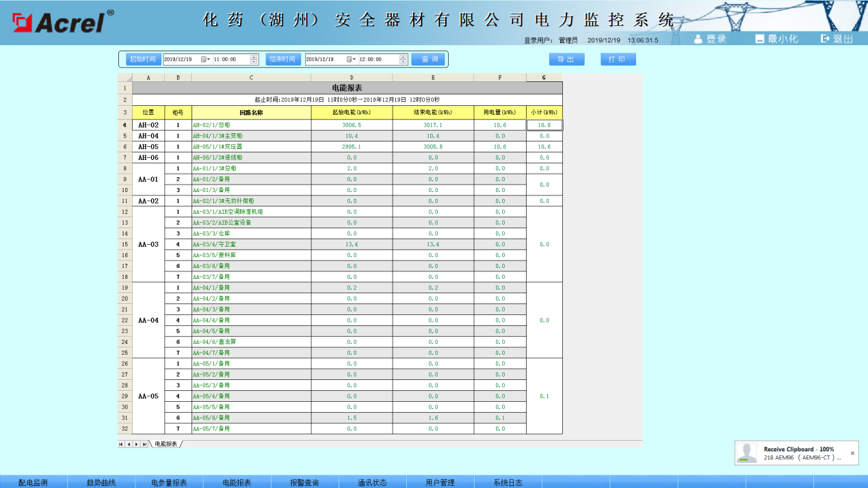Click the 登录 login user icon

click(x=698, y=39)
